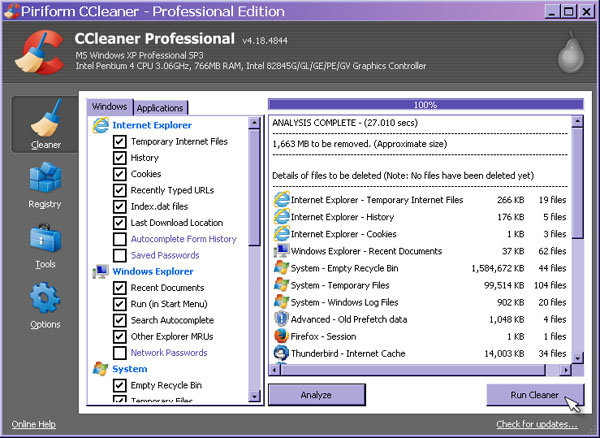This screenshot has height=438, width=600.
Task: Enable the Network Passwords checkbox
Action: click(120, 353)
